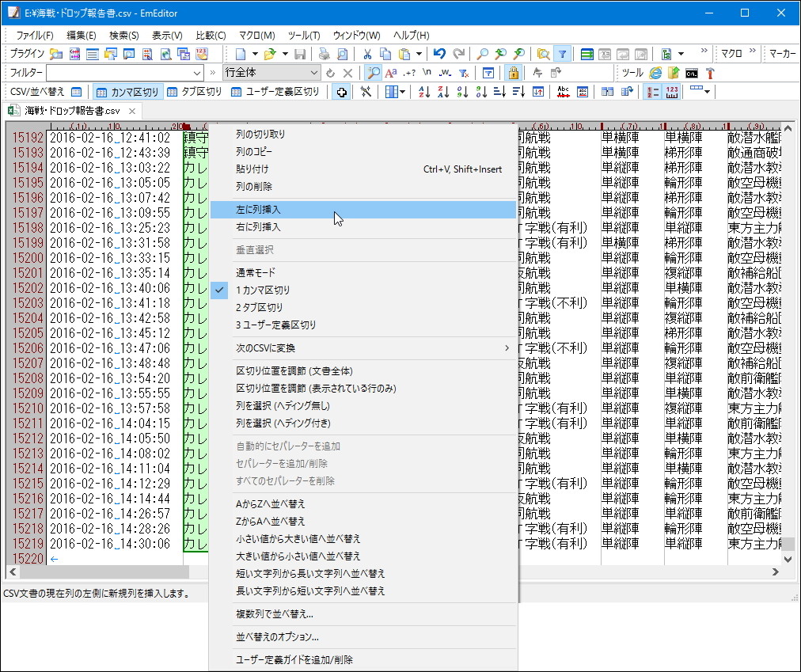Click the abort filter X icon
Viewport: 801px width, 672px height.
(348, 73)
